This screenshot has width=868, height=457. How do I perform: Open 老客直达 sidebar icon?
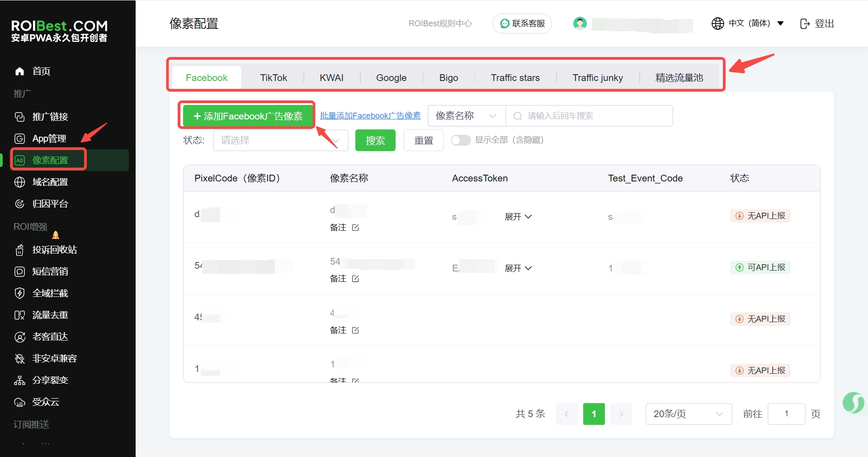point(19,337)
